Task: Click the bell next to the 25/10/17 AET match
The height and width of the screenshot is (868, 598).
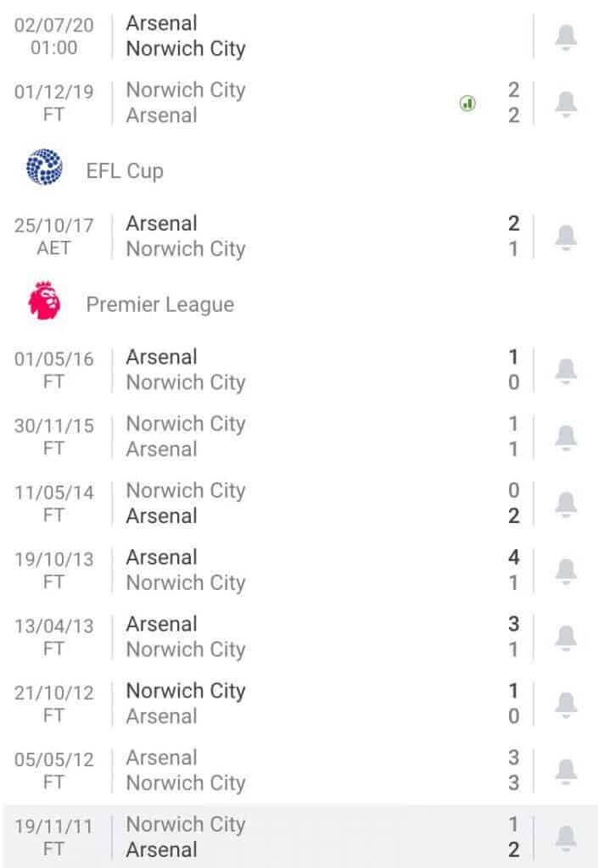Action: [564, 236]
